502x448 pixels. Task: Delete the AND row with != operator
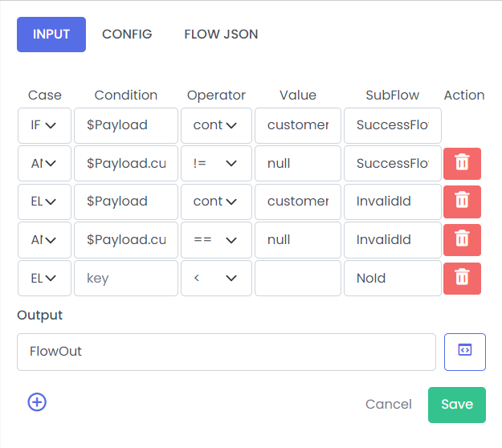(x=462, y=164)
